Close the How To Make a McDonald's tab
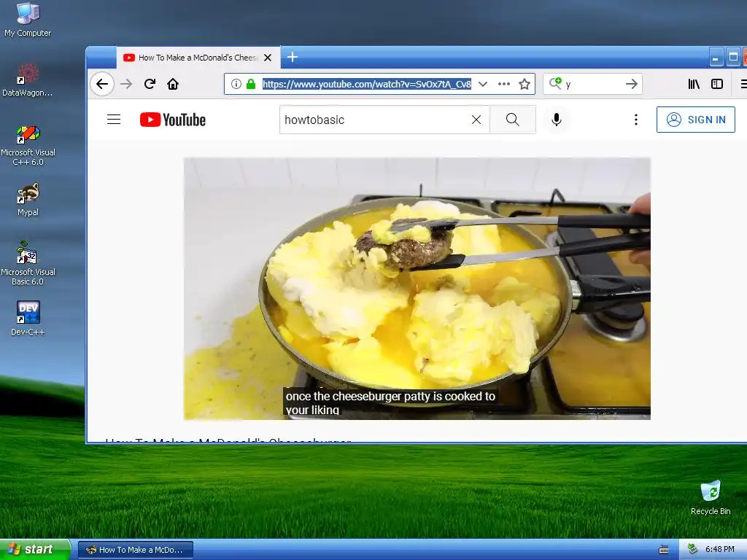The height and width of the screenshot is (560, 747). coord(268,58)
